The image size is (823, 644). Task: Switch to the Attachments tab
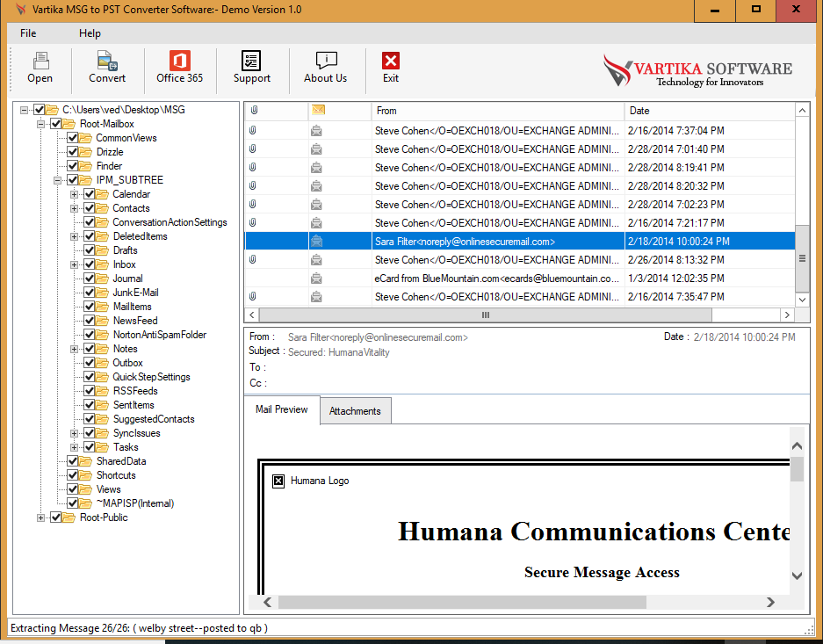pyautogui.click(x=356, y=411)
